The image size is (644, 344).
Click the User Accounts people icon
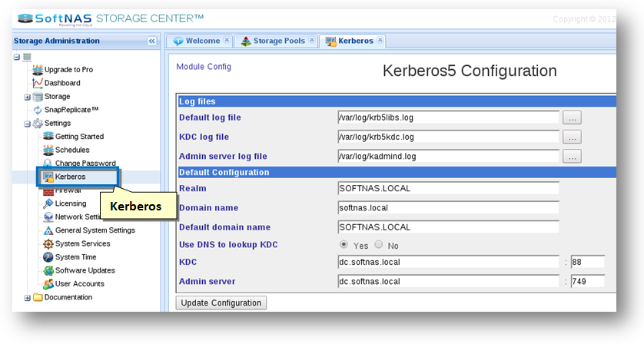(x=48, y=283)
